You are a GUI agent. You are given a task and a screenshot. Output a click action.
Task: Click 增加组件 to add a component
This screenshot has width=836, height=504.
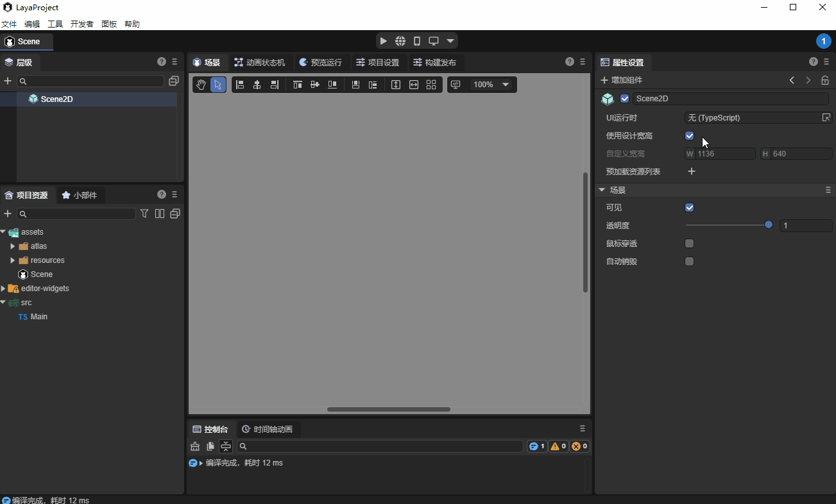point(621,80)
